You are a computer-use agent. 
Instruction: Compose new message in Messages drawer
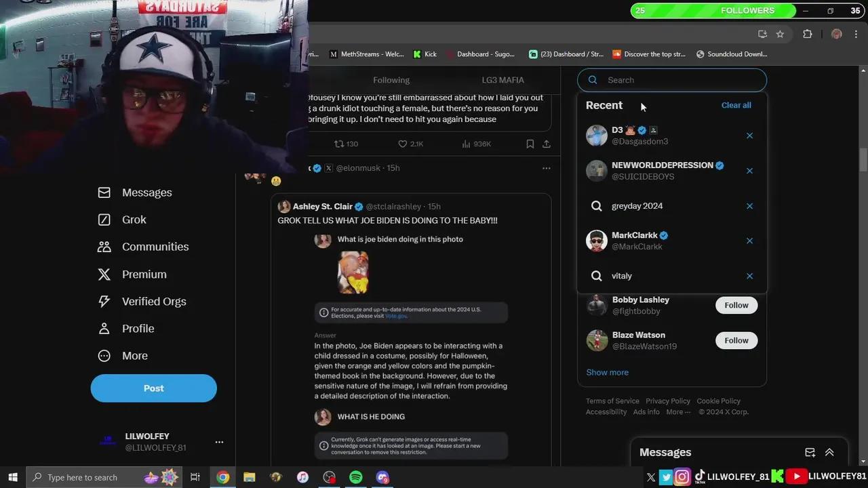[810, 453]
